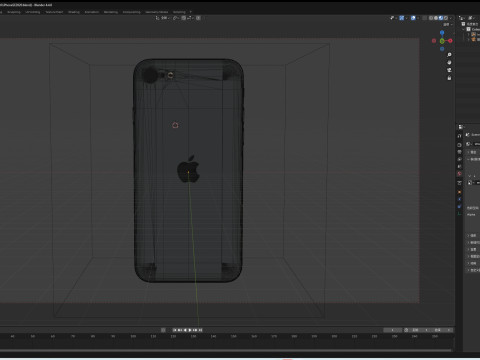This screenshot has height=360, width=480.
Task: Switch to the Shading workspace tab
Action: [x=74, y=12]
